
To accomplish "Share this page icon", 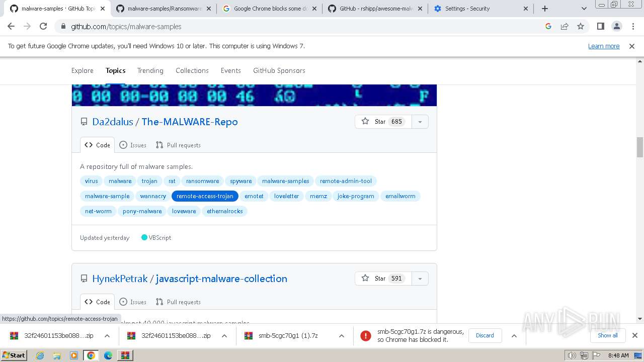I will point(565,26).
